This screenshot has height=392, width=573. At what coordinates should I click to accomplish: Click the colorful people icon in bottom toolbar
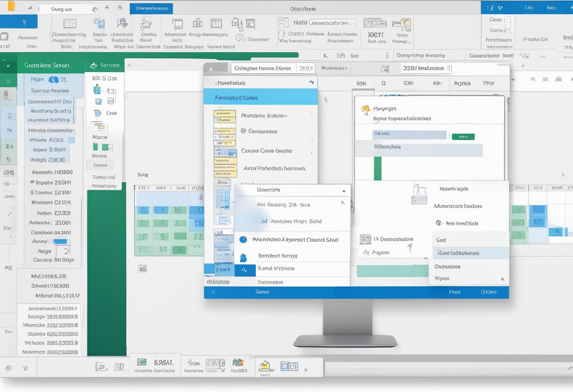click(x=238, y=362)
